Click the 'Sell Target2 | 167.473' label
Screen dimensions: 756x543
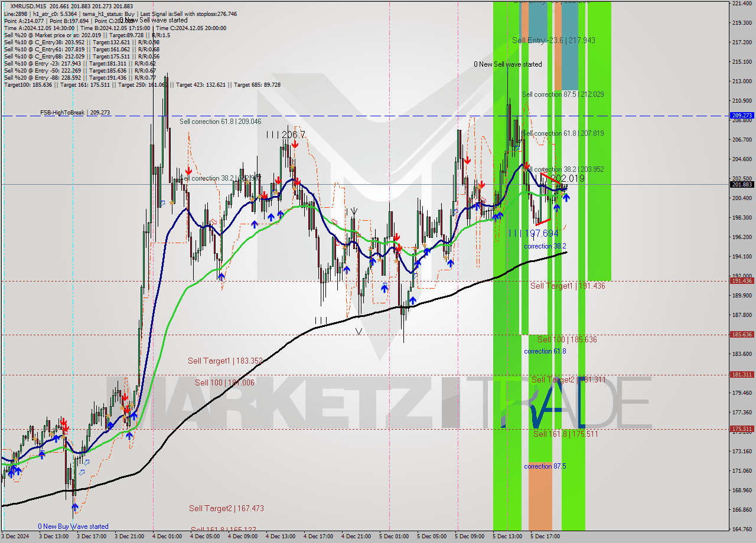tap(226, 508)
